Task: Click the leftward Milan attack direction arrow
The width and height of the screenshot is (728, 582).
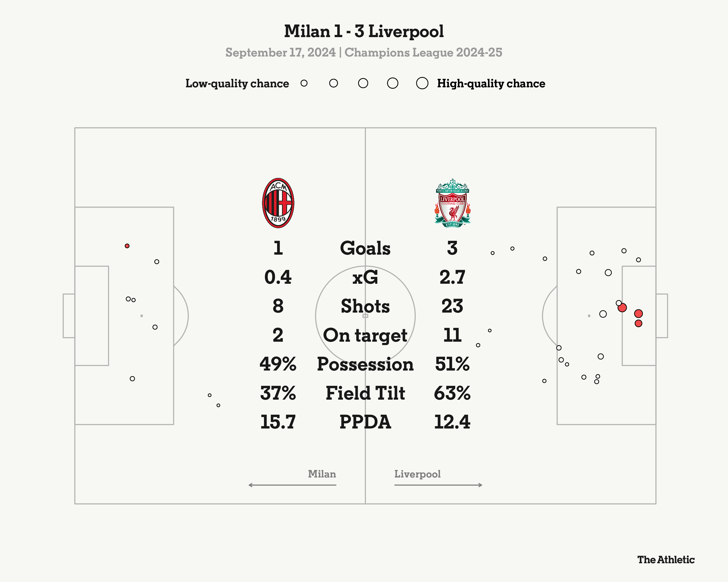Action: 292,485
